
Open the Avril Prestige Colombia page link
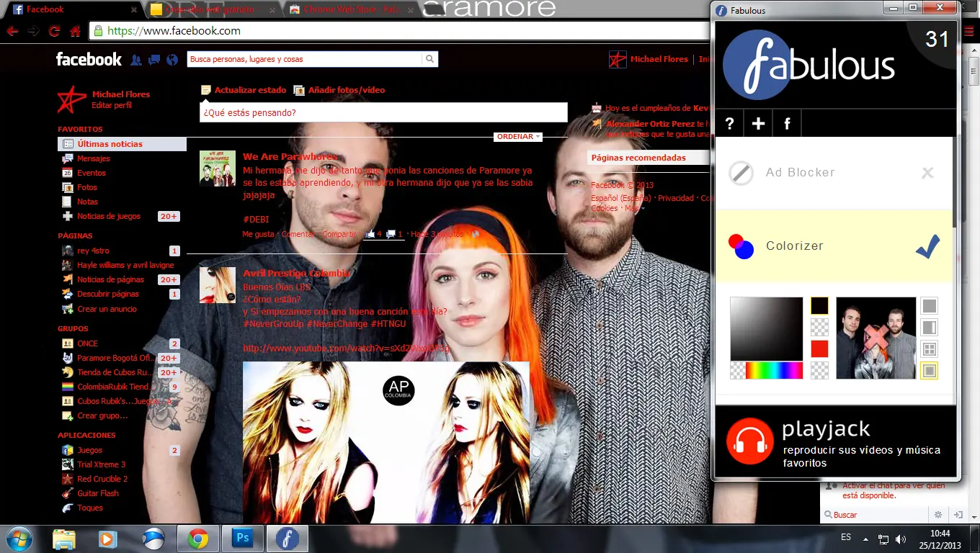coord(296,273)
